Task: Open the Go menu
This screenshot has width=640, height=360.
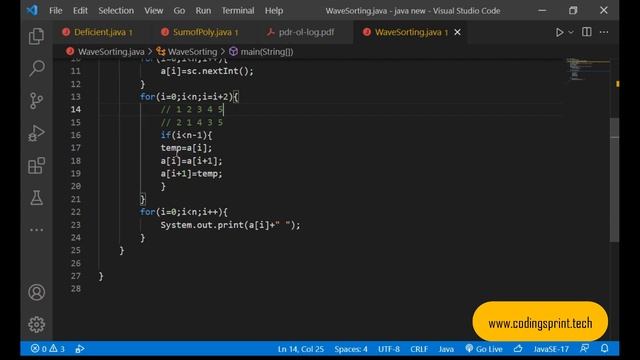Action: (179, 11)
